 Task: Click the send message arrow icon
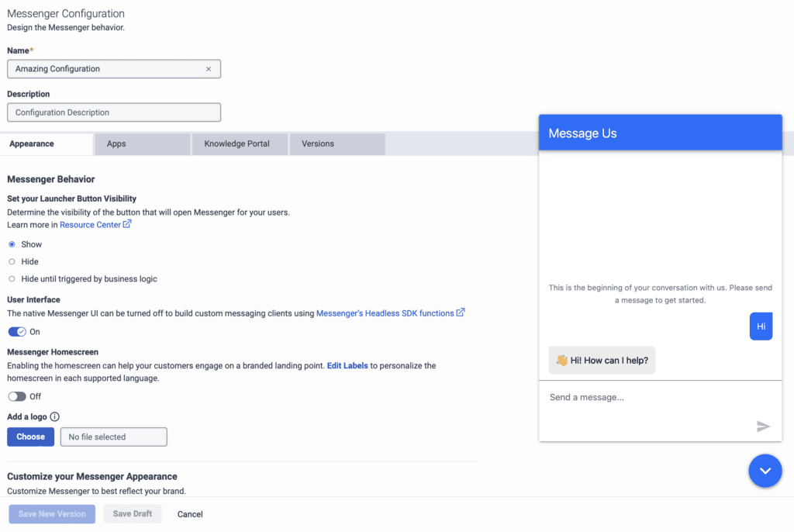[x=764, y=426]
